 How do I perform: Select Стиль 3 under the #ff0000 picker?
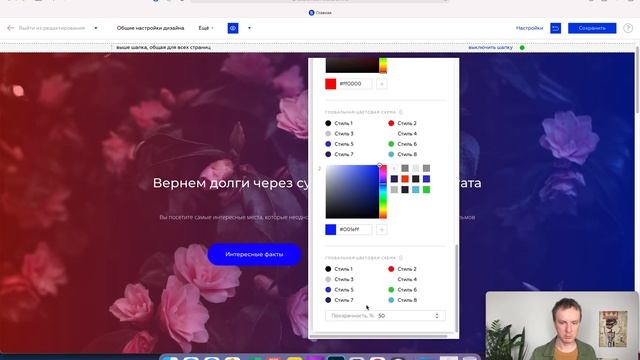pos(339,134)
